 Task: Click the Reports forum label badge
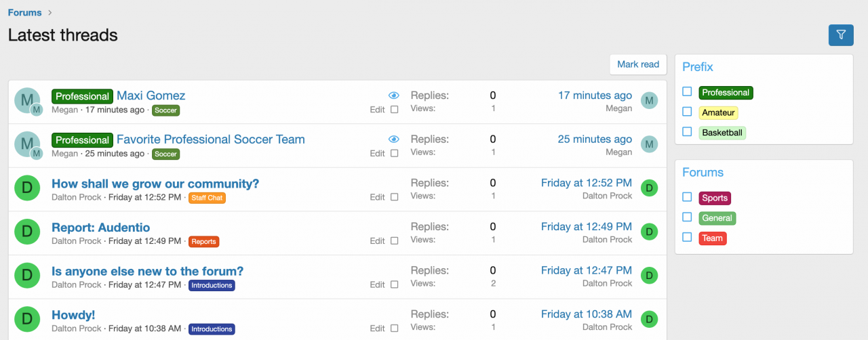tap(203, 241)
